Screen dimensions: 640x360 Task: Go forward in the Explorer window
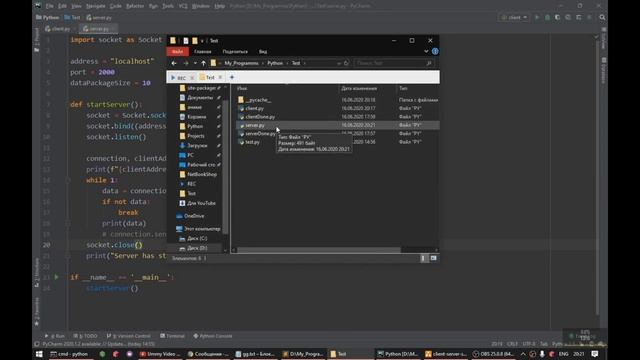point(186,63)
